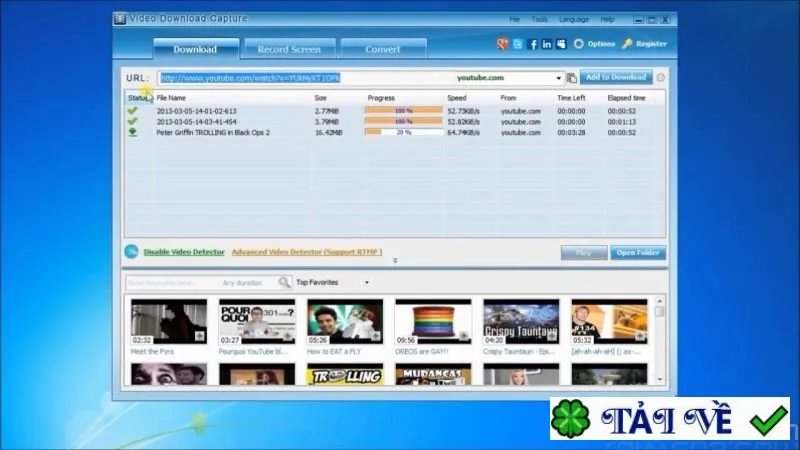Image resolution: width=800 pixels, height=450 pixels.
Task: Open the Twitter share icon
Action: tap(518, 44)
